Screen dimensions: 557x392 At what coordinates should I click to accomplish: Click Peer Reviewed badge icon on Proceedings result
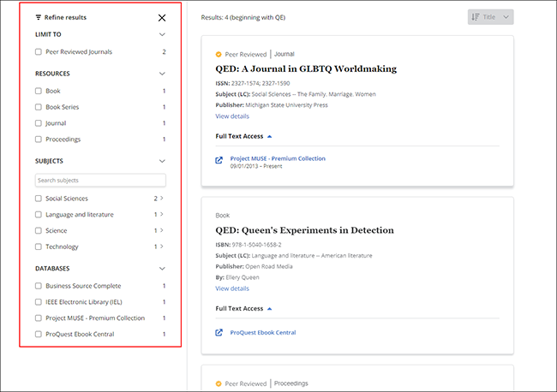click(x=219, y=383)
